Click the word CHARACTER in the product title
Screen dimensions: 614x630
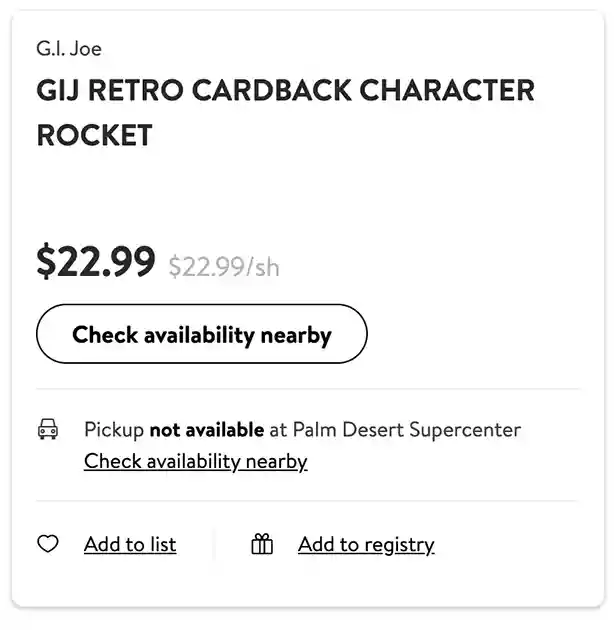click(447, 90)
